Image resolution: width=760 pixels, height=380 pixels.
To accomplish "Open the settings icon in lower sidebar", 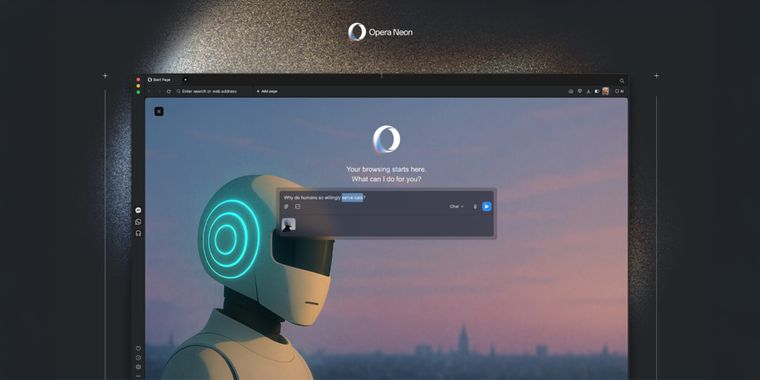I will click(138, 367).
